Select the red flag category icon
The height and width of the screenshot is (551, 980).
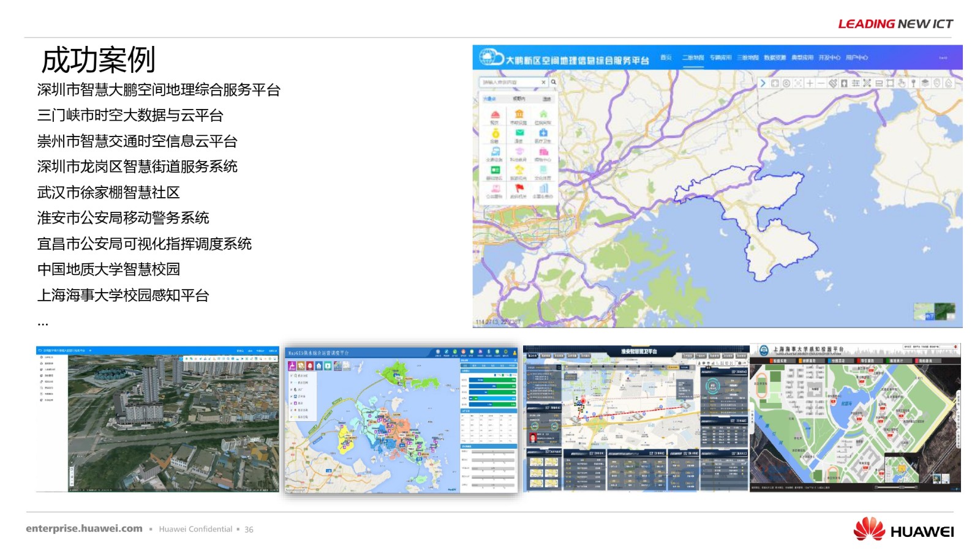[519, 188]
